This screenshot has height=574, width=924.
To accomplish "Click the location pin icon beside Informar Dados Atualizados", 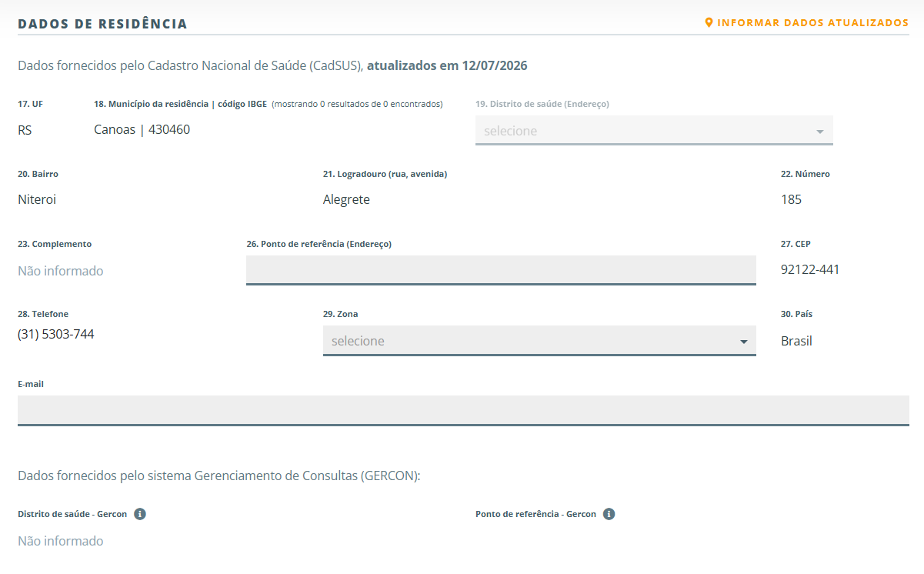I will point(709,23).
